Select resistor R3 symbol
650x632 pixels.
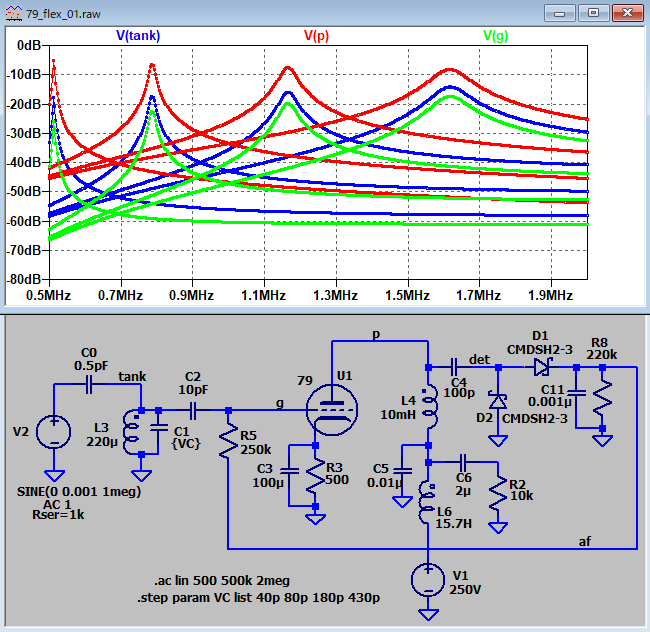tap(315, 476)
